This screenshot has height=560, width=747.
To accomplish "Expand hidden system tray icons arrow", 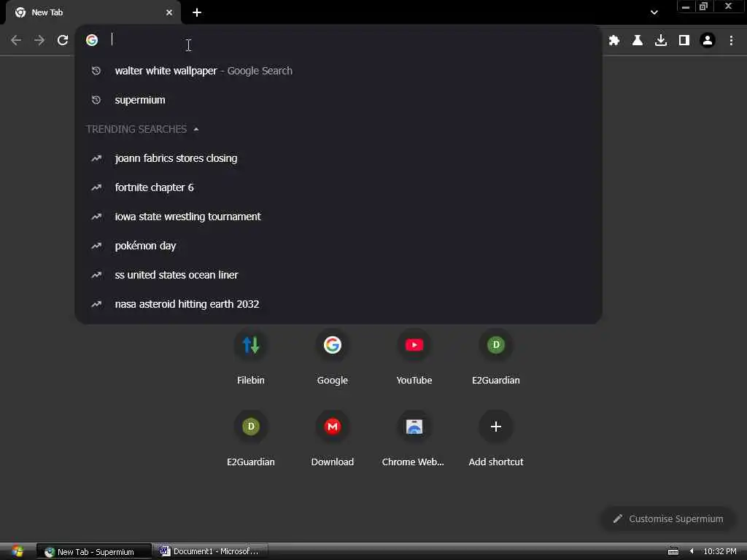I will (692, 551).
